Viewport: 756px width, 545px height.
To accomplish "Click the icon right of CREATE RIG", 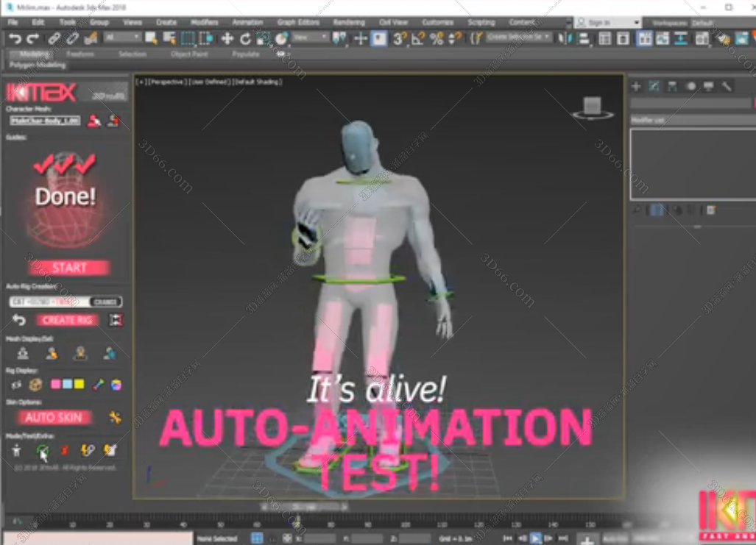I will pyautogui.click(x=116, y=320).
